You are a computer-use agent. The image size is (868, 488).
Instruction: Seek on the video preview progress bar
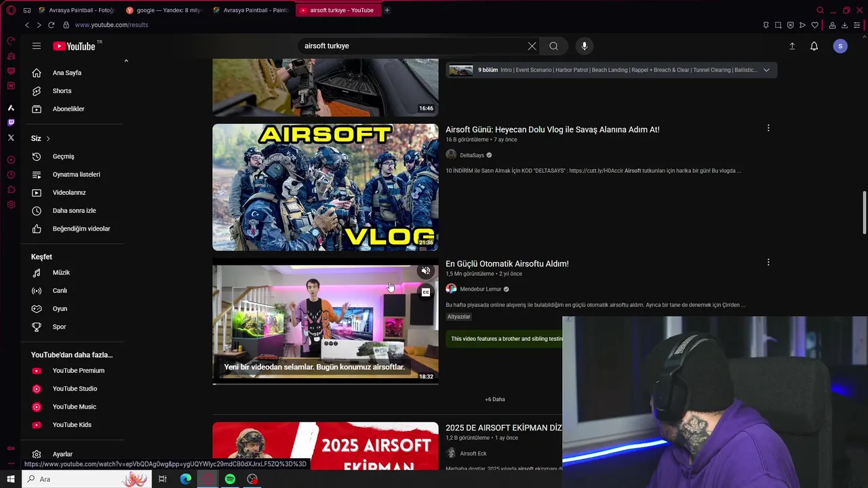[x=325, y=384]
